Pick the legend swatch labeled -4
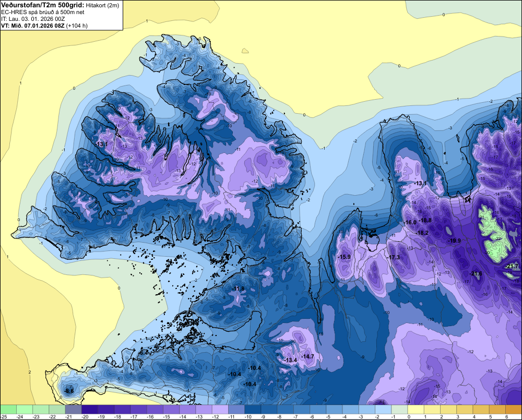The image size is (522, 420). (351, 409)
